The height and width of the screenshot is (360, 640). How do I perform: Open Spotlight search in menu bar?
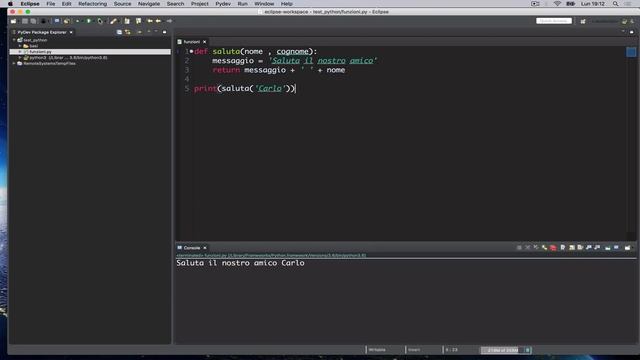[615, 4]
